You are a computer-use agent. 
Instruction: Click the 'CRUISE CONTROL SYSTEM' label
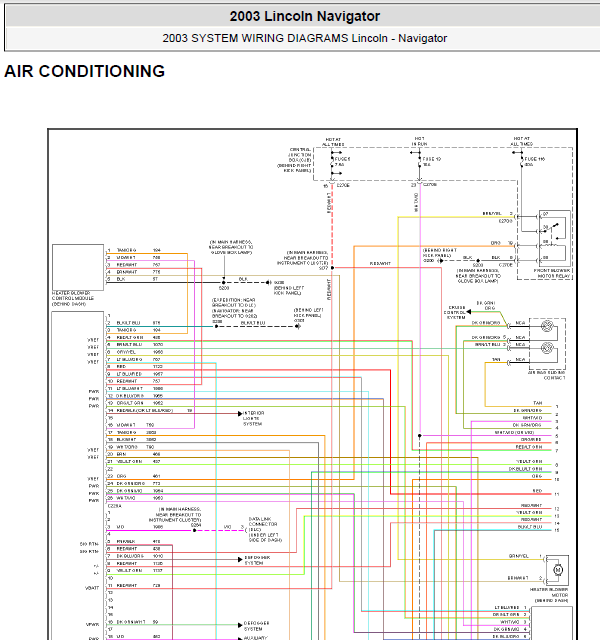pos(454,312)
